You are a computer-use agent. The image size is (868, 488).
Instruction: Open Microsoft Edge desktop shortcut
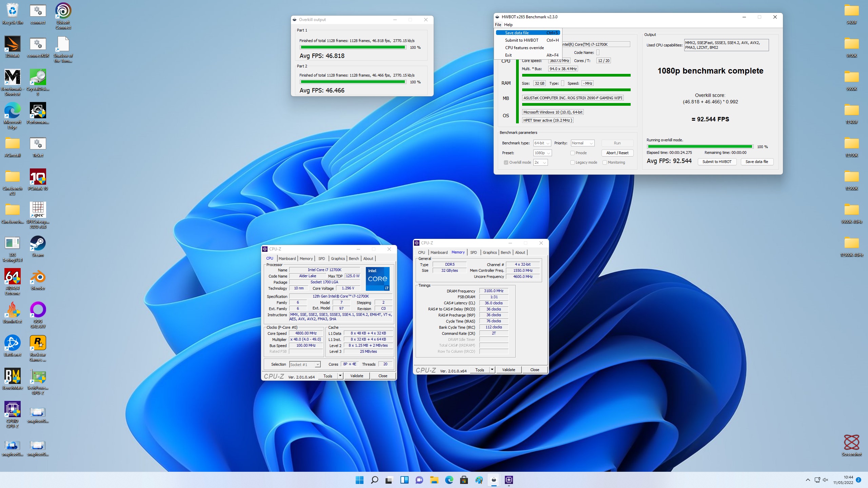[x=13, y=116]
